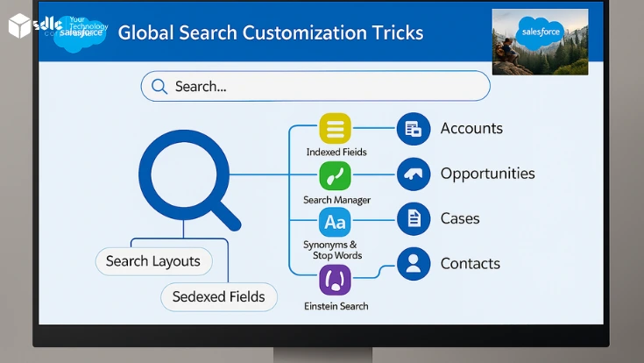Click inside the Search... field
The height and width of the screenshot is (363, 644).
coord(315,86)
